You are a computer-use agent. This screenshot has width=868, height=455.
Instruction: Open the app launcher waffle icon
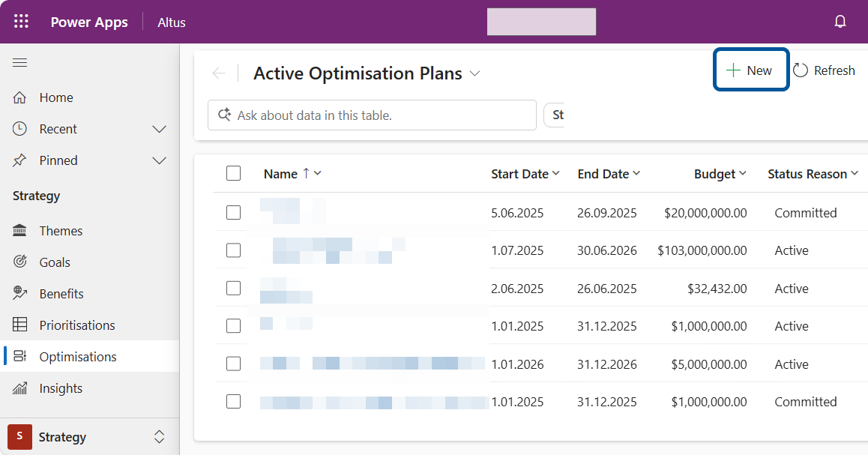point(21,22)
